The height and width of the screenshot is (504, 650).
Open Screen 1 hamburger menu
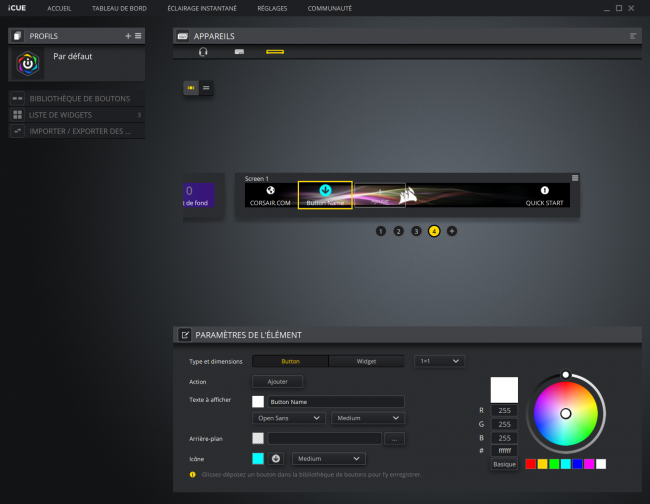tap(574, 178)
